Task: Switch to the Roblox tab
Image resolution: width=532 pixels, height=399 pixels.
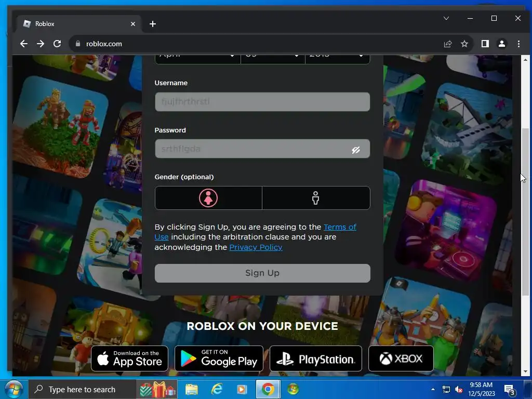Action: click(79, 24)
